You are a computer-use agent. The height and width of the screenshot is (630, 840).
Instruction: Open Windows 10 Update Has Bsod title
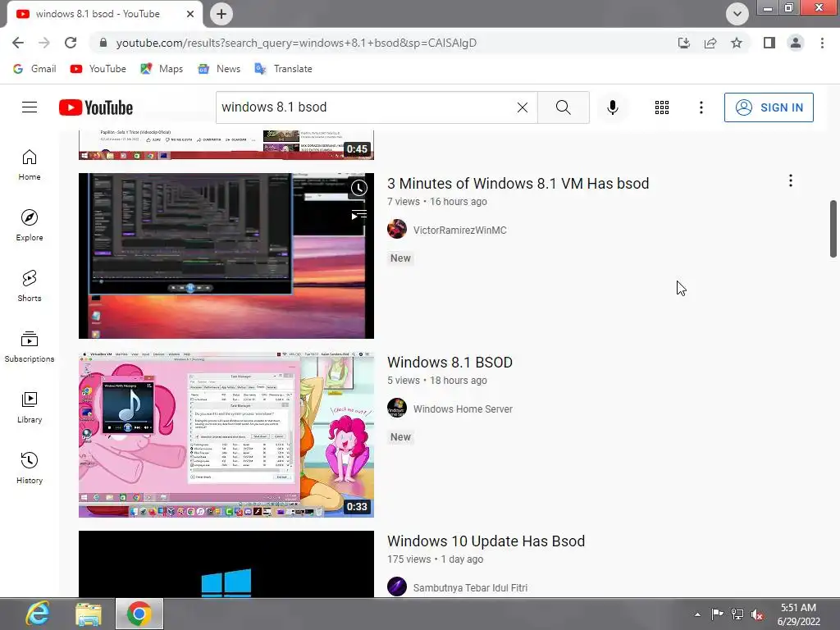[x=486, y=541]
